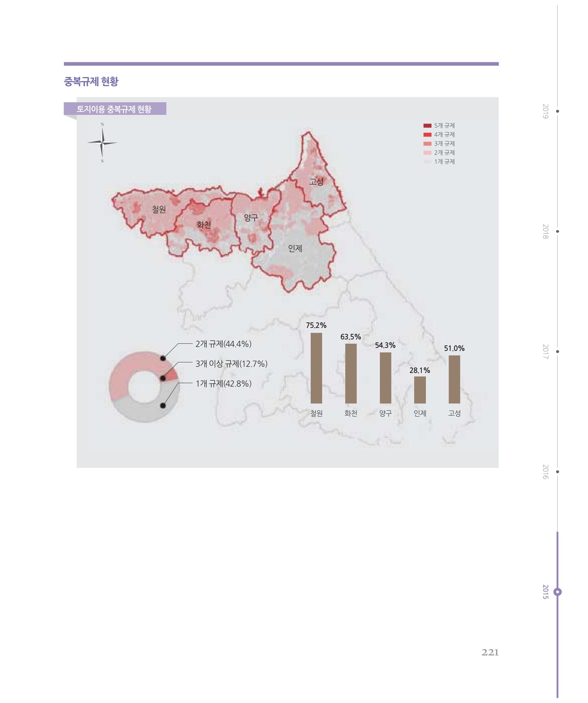Select the 4개 규제 legend color swatch
Screen dimensions: 588x703
coord(427,135)
